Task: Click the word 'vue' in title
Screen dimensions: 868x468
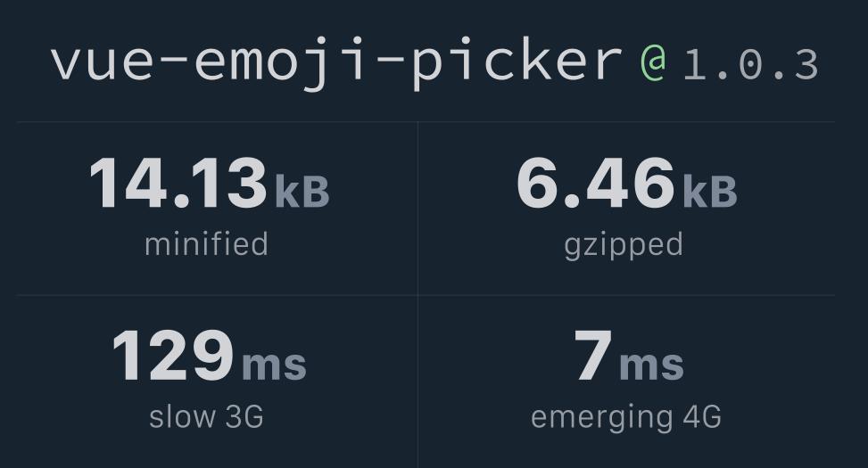Action: point(103,63)
